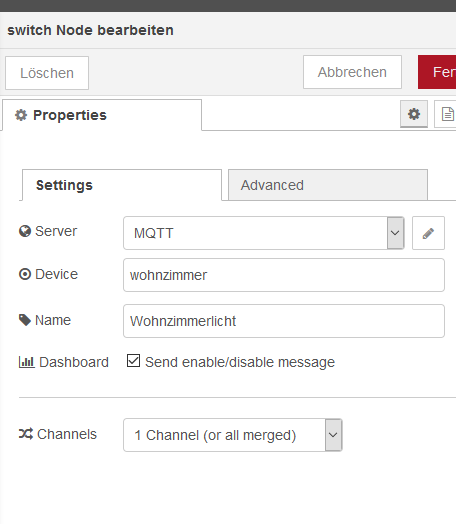Switch to the Advanced tab
The width and height of the screenshot is (456, 524).
(328, 185)
